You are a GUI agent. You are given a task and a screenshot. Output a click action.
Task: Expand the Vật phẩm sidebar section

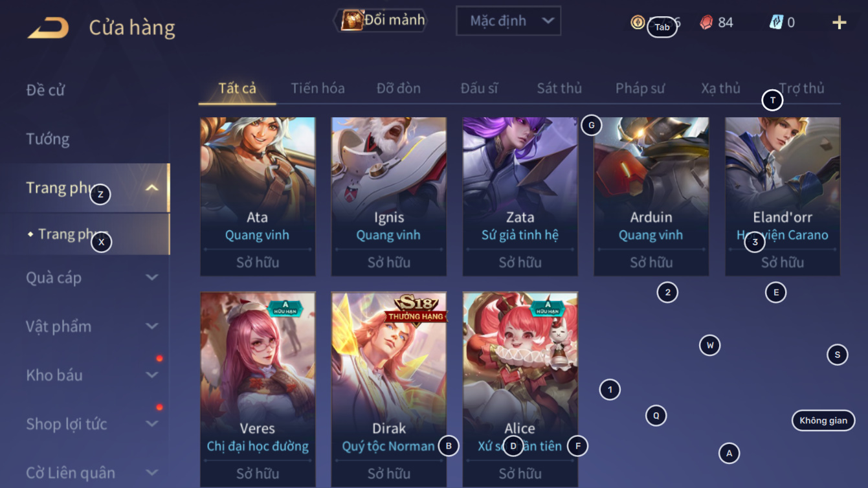coord(151,326)
